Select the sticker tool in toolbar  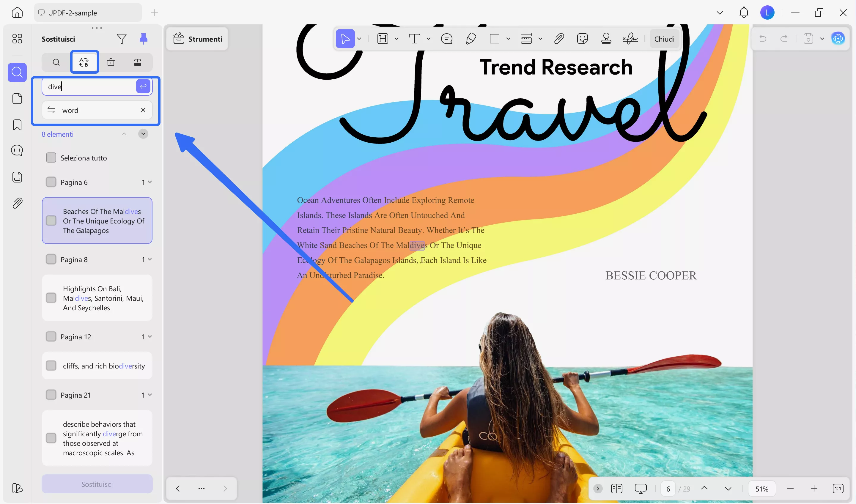583,38
